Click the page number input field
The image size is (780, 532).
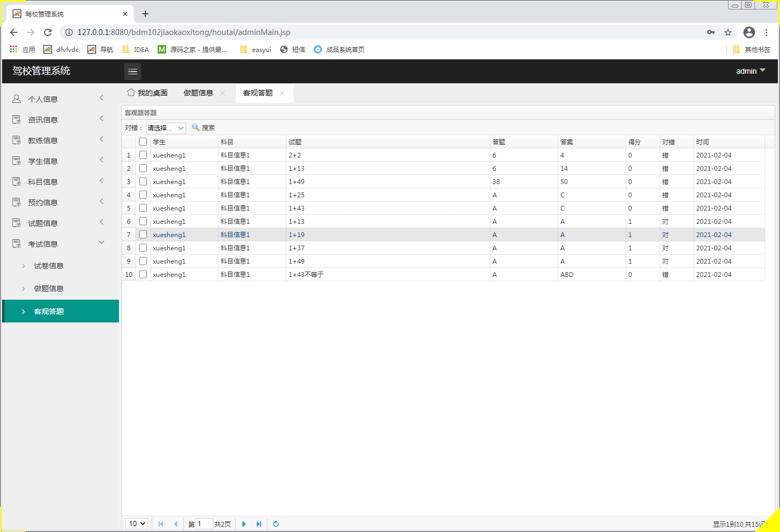point(204,524)
